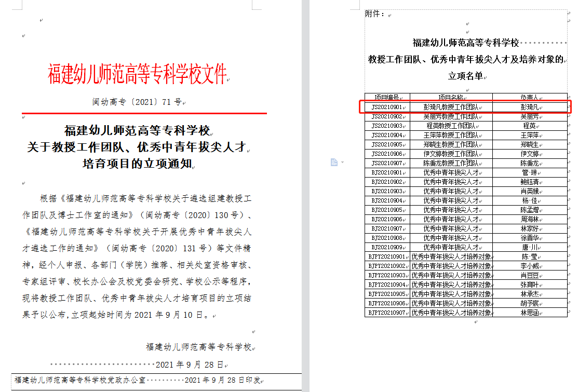Click the cell 'JS20210901'
The height and width of the screenshot is (392, 578).
click(387, 107)
